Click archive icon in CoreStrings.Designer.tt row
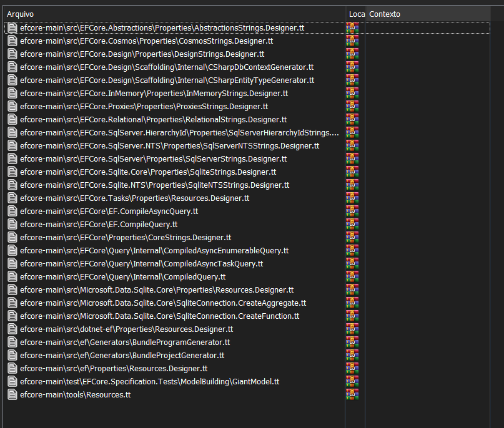Screen dimensions: 504x428 tap(352, 238)
